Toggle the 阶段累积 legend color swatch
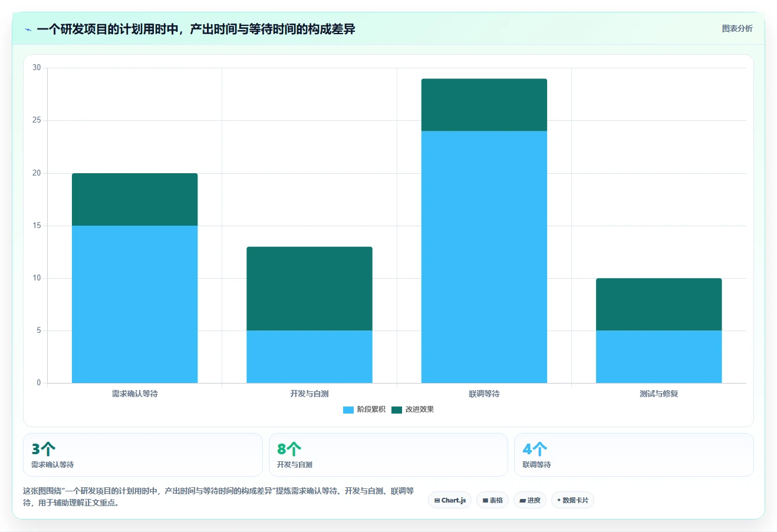Image resolution: width=777 pixels, height=532 pixels. tap(348, 410)
